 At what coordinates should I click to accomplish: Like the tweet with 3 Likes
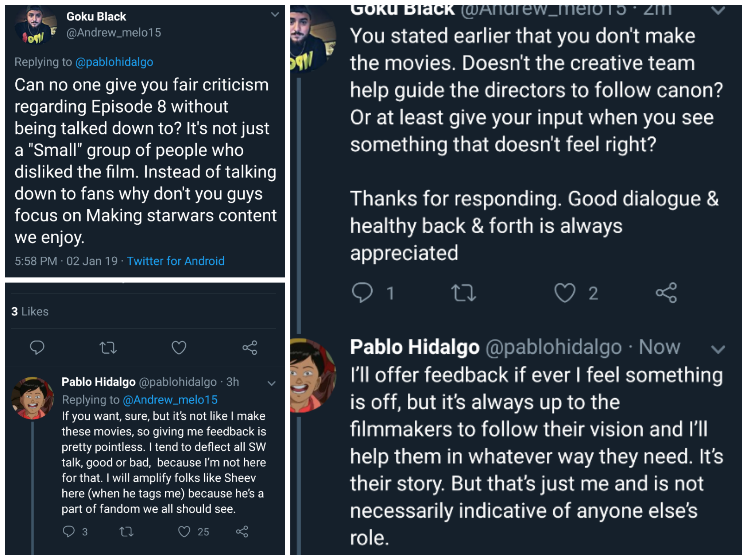coord(179,347)
